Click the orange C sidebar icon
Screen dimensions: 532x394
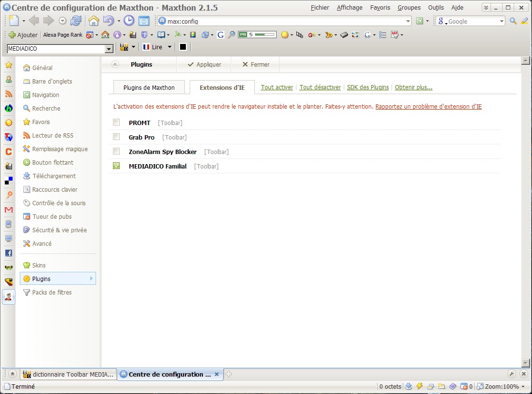coord(9,152)
